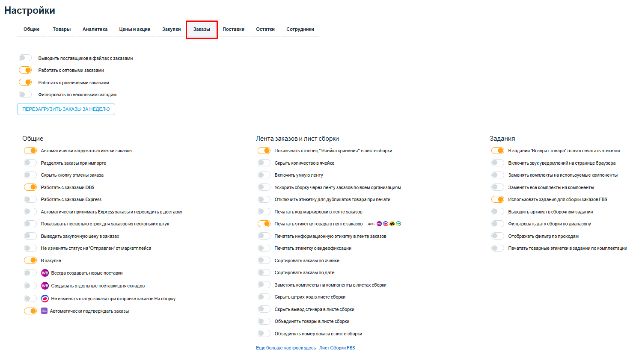639x364 pixels.
Task: Turn on "Включить умную ленту"
Action: (x=264, y=175)
